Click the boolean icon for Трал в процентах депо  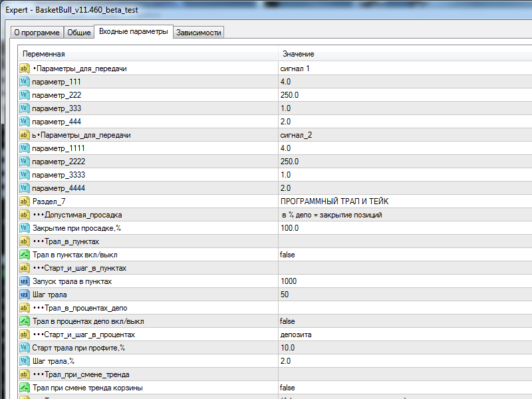click(24, 321)
